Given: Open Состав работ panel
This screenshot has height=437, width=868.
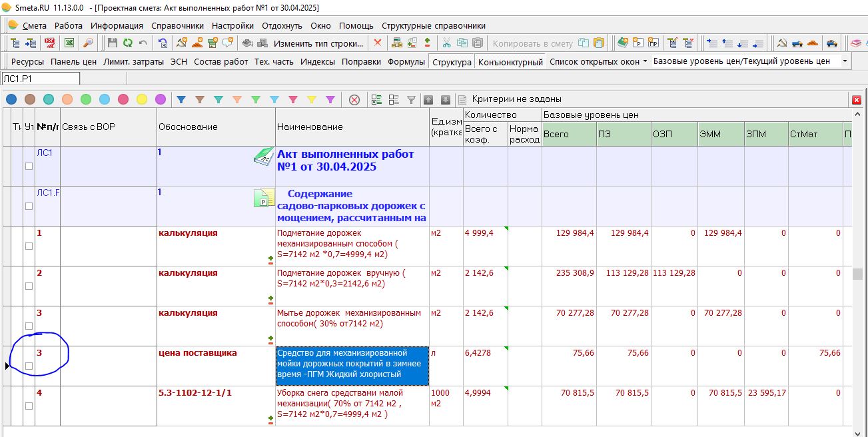Looking at the screenshot, I should 221,61.
